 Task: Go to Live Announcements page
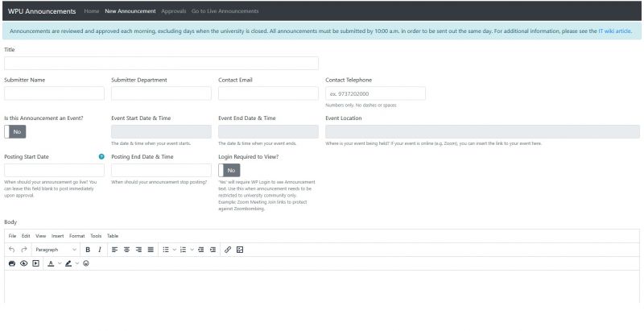(x=225, y=11)
